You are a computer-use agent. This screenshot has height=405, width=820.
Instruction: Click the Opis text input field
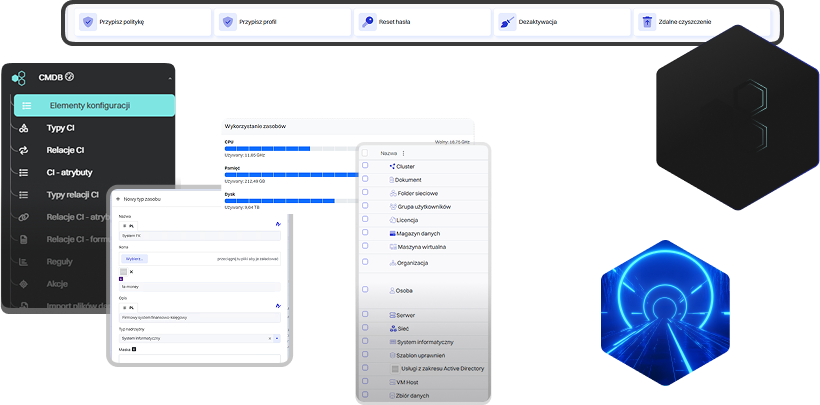(198, 317)
